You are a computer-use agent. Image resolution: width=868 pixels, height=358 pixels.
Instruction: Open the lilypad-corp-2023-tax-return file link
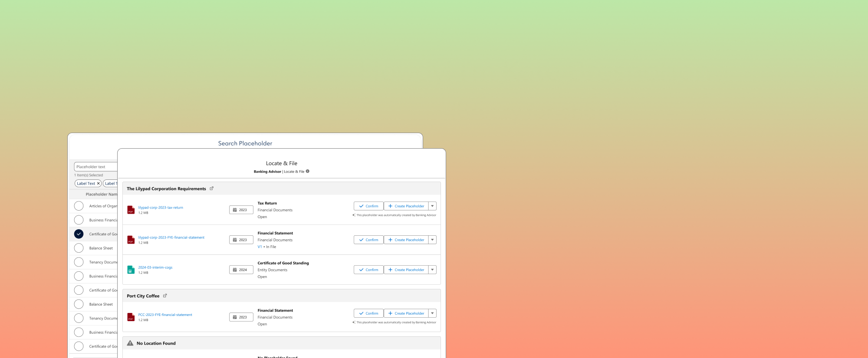(x=161, y=208)
